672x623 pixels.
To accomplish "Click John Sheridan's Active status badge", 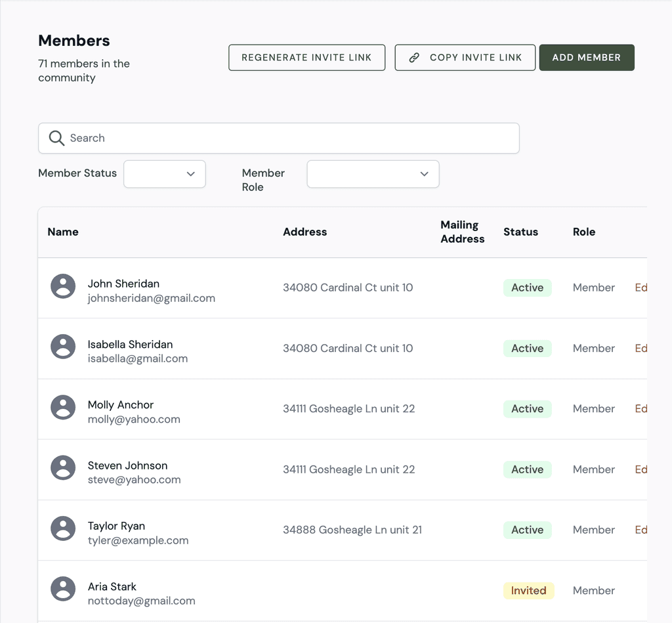I will point(528,288).
